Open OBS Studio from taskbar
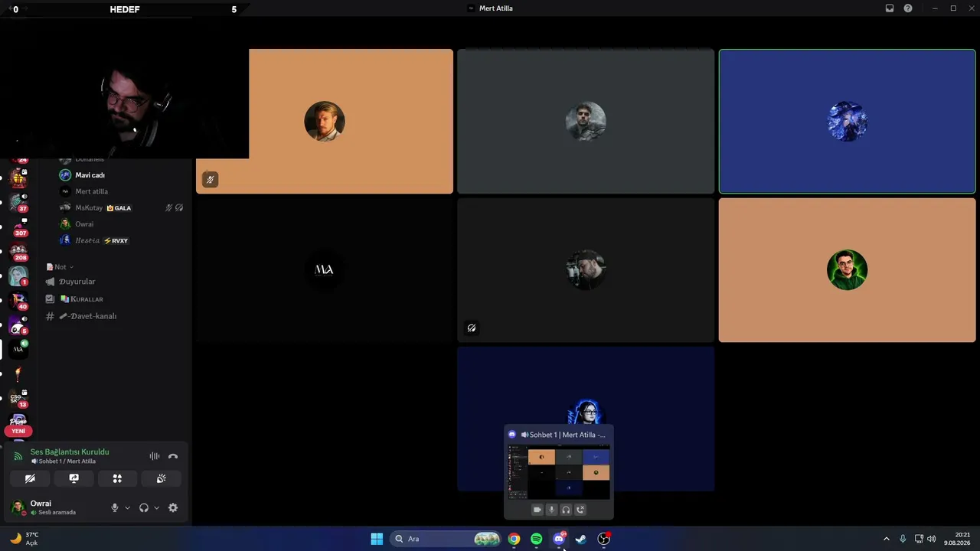980x551 pixels. [603, 539]
